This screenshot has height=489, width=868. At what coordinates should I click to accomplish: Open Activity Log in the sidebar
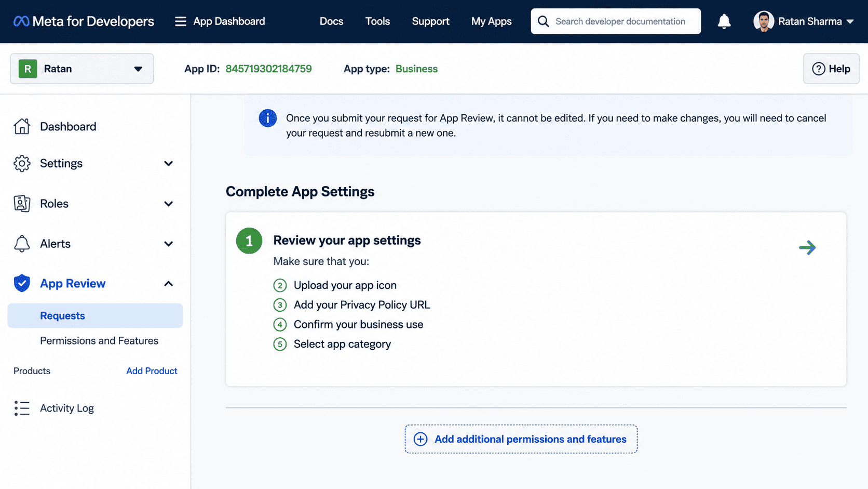(67, 408)
